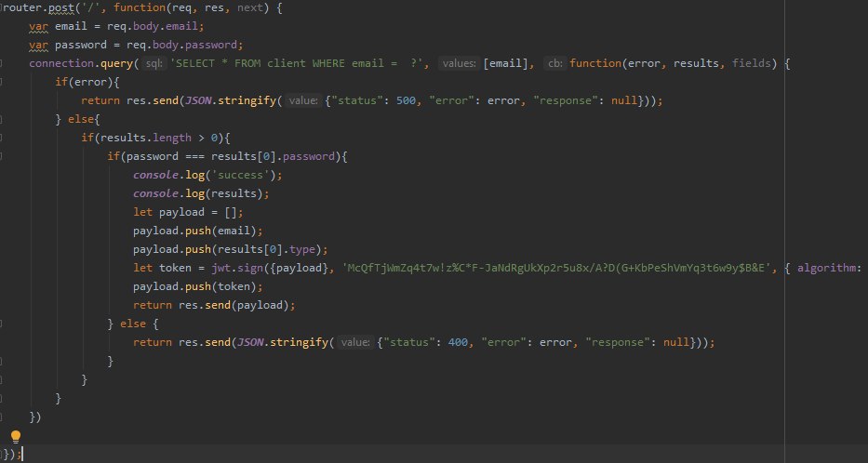The height and width of the screenshot is (463, 868).
Task: Click 'results[0].type' expression
Action: tap(266, 249)
